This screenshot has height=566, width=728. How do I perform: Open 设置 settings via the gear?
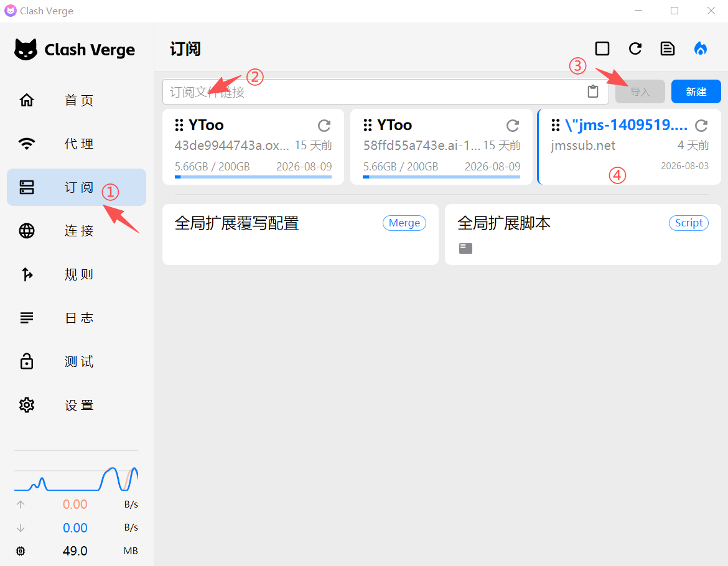coord(27,405)
